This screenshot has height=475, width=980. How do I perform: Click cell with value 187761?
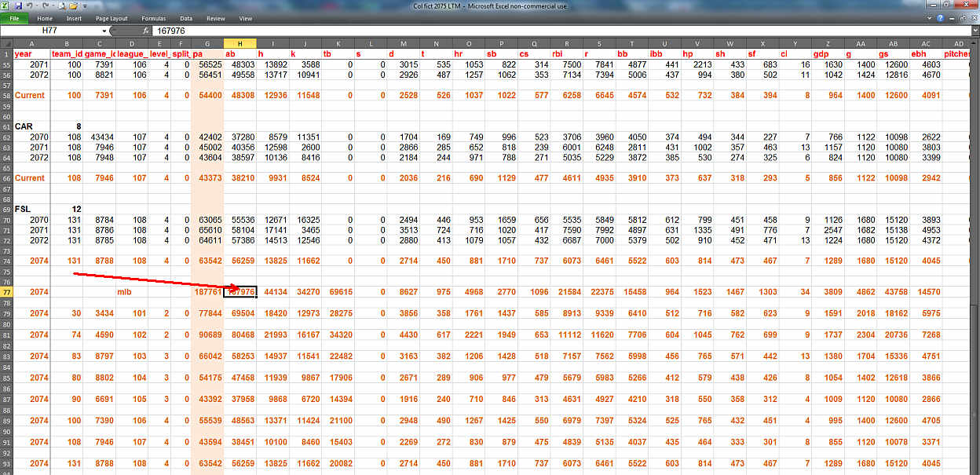207,292
